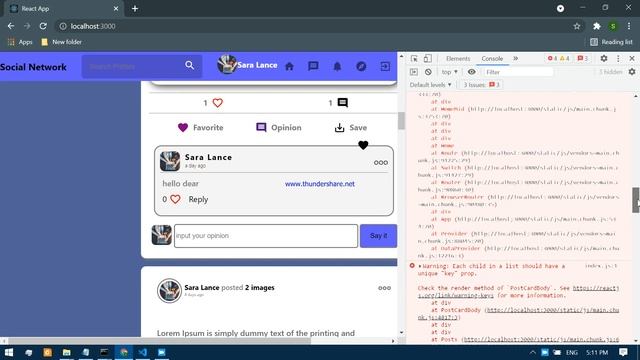The width and height of the screenshot is (640, 360).
Task: Click the ENG language indicator in tray
Action: point(571,352)
